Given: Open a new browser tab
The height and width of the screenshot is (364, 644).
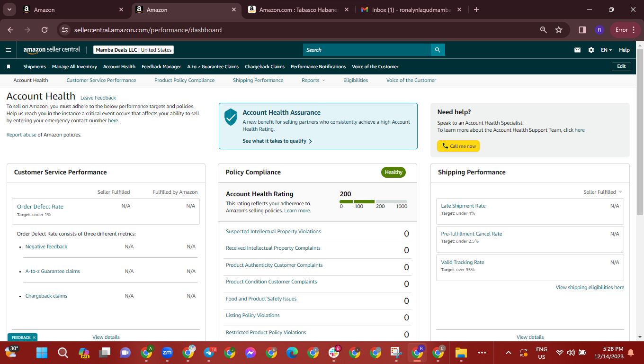Looking at the screenshot, I should [476, 9].
